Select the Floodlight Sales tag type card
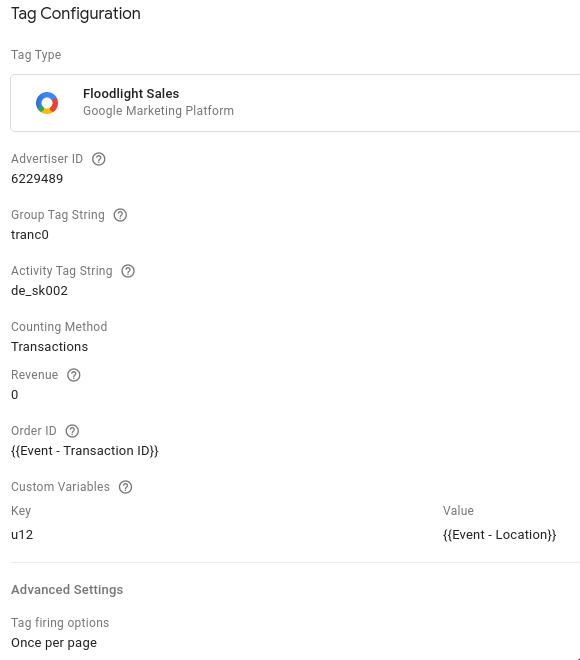The image size is (580, 660). click(x=295, y=103)
